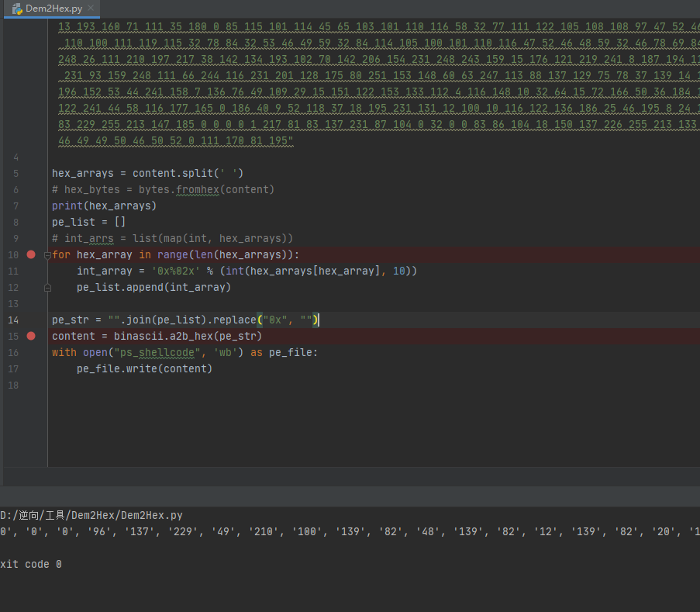
Task: Click the data line starting '122 241 44 58'
Action: pyautogui.click(x=378, y=108)
